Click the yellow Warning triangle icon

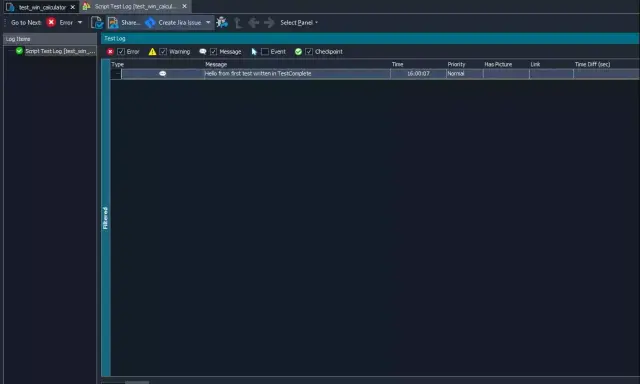(152, 52)
